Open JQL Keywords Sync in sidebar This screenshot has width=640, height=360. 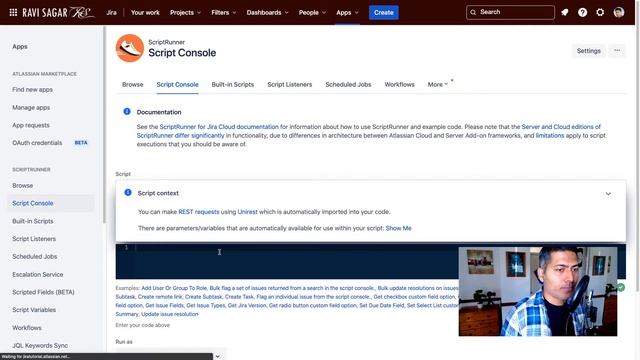(40, 345)
